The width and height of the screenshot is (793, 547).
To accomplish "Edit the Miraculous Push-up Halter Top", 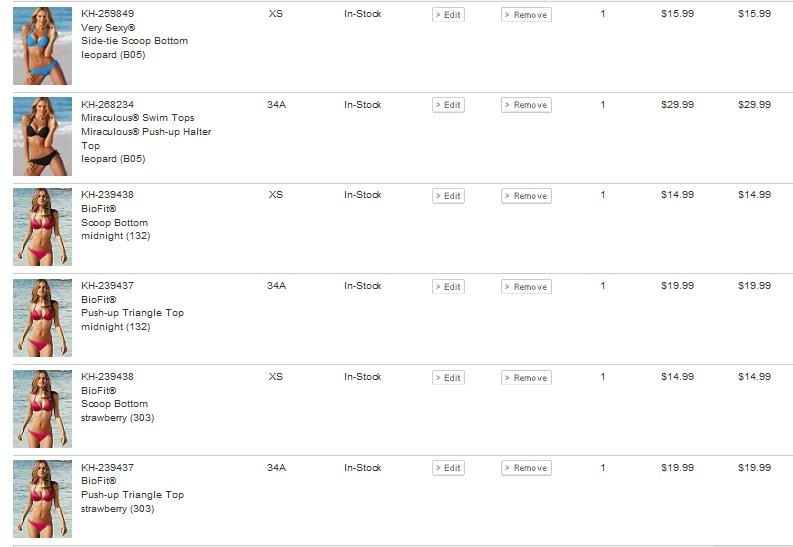I will [x=448, y=105].
